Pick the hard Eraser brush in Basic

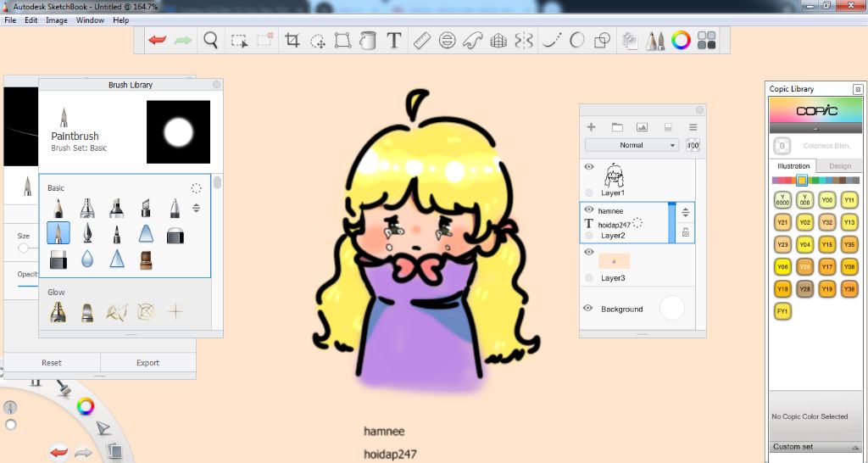(x=58, y=259)
